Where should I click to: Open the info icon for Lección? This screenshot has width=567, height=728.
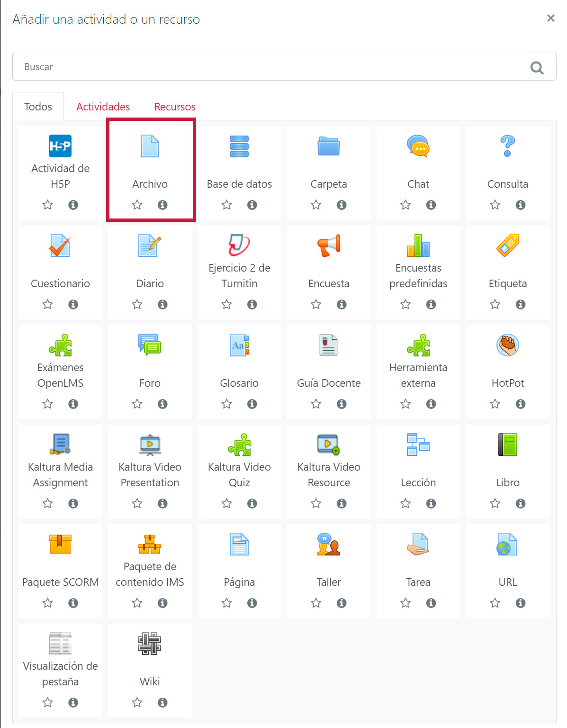(x=431, y=503)
